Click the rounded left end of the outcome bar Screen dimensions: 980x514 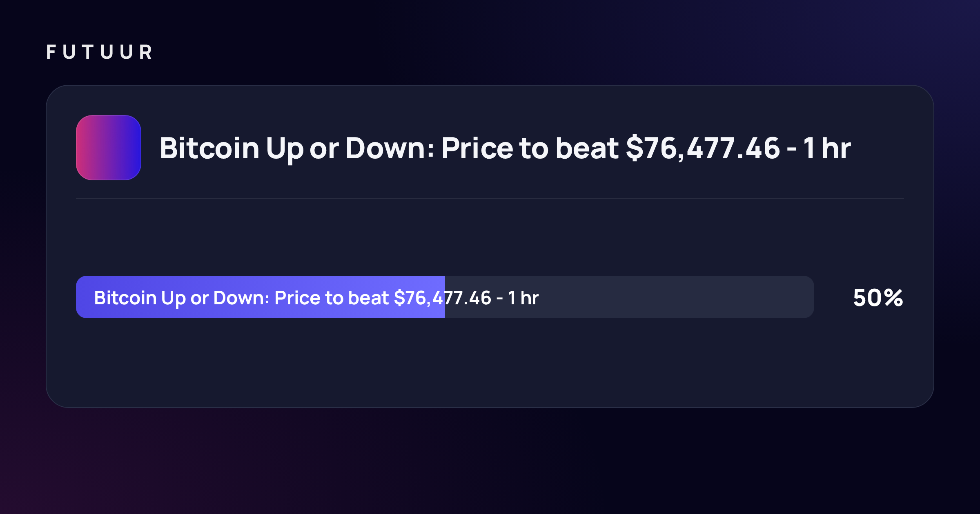[x=82, y=297]
